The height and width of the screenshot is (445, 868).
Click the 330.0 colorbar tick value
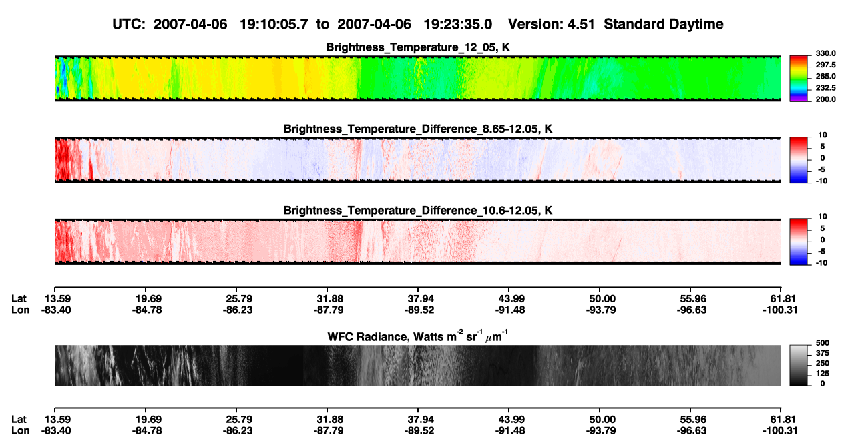coord(827,53)
